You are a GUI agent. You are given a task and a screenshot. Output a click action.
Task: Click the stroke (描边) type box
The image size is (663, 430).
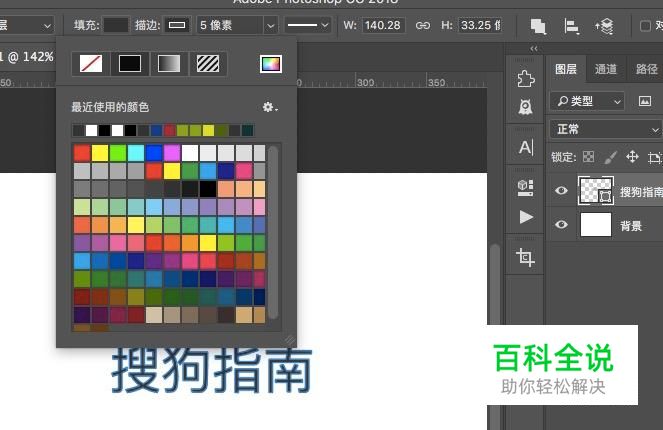177,25
